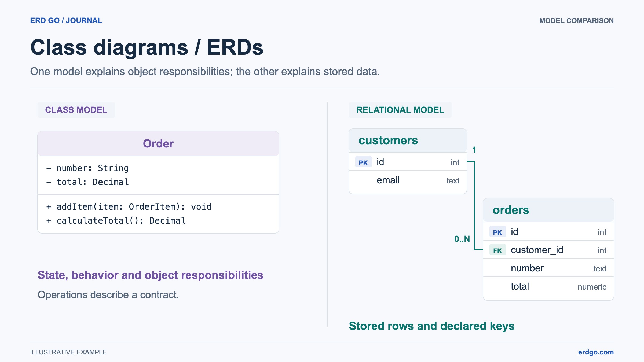Image resolution: width=644 pixels, height=362 pixels.
Task: Select the CLASS MODEL badge
Action: pos(76,110)
